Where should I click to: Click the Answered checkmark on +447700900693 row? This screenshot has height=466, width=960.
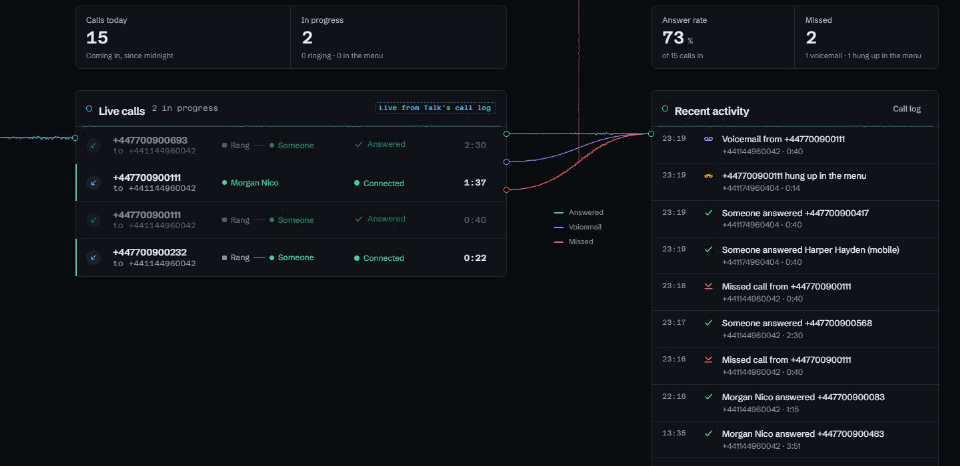point(359,145)
